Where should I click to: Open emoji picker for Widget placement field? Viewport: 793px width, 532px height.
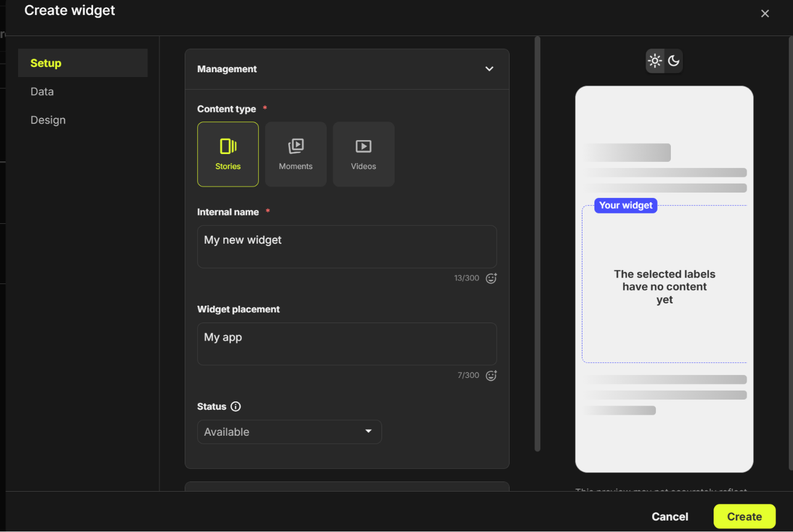point(491,376)
